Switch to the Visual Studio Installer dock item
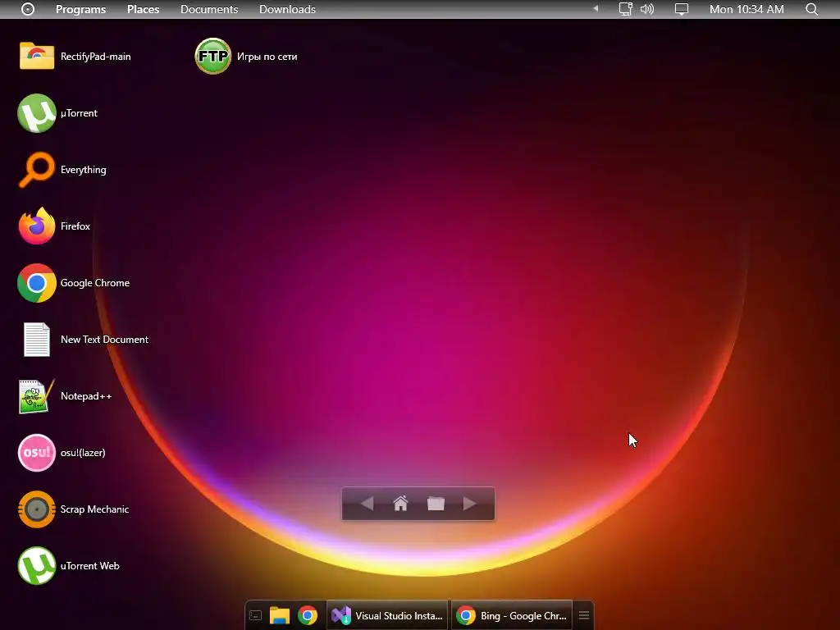 point(387,616)
